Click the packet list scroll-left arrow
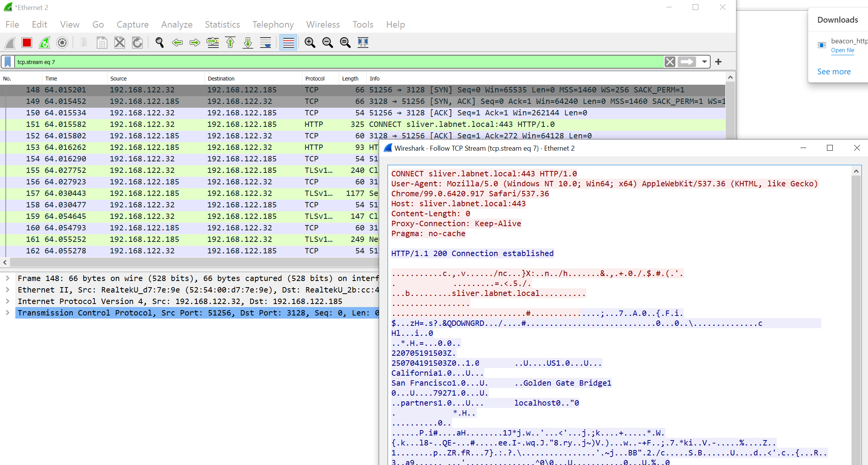Viewport: 868px width, 465px height. [x=5, y=263]
